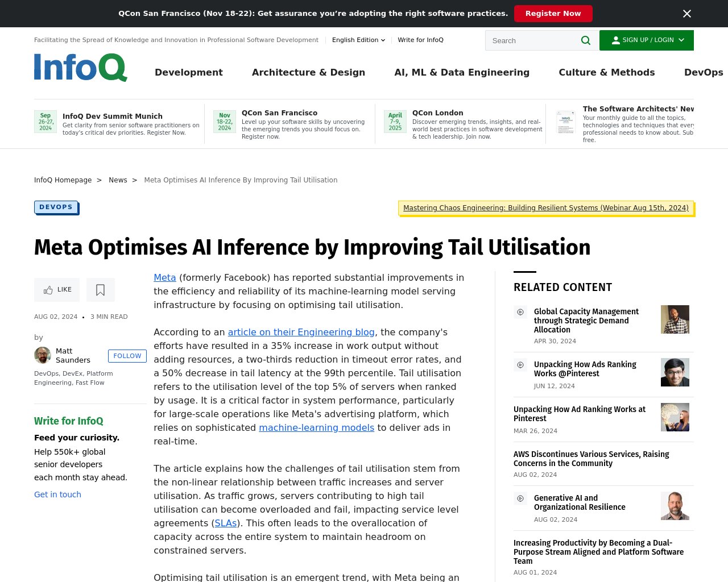Open Mastering Chaos Engineering webinar link
This screenshot has height=582, width=728.
point(546,208)
